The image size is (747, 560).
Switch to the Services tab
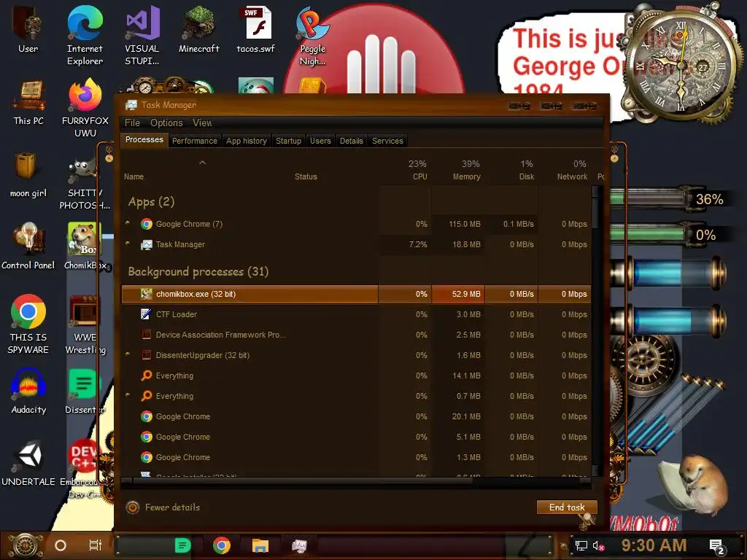(387, 141)
